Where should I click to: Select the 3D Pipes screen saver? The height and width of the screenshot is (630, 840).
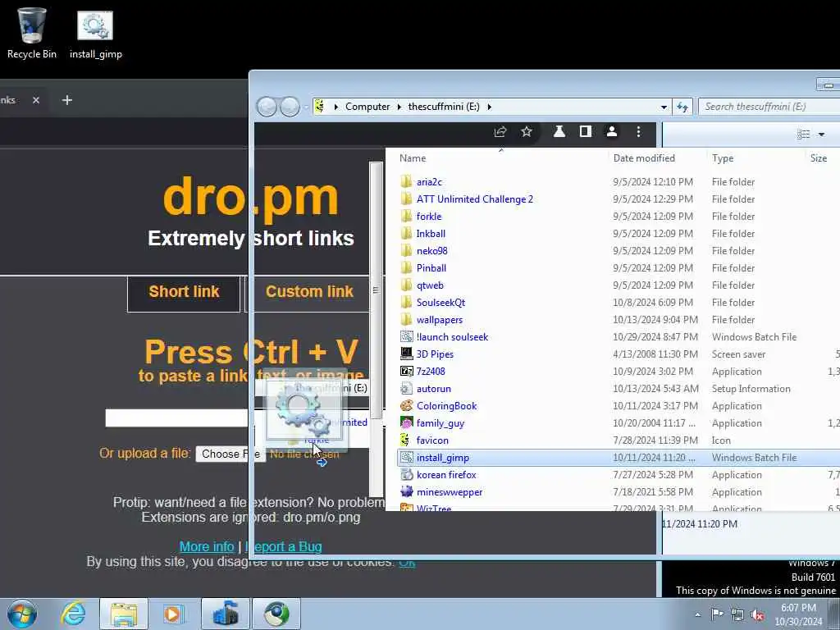pyautogui.click(x=435, y=354)
